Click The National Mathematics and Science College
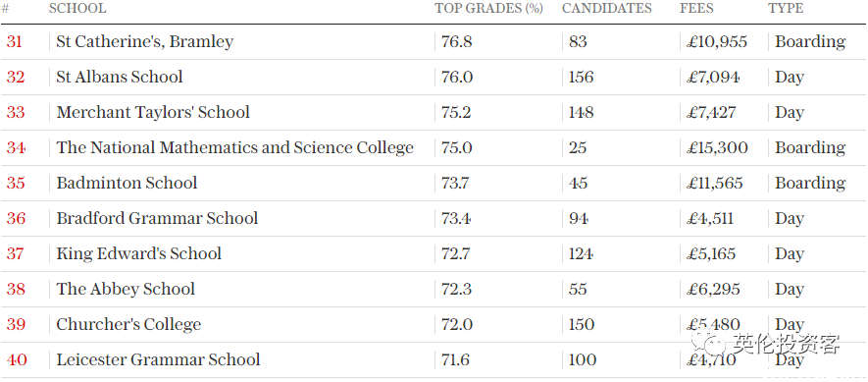 [235, 147]
